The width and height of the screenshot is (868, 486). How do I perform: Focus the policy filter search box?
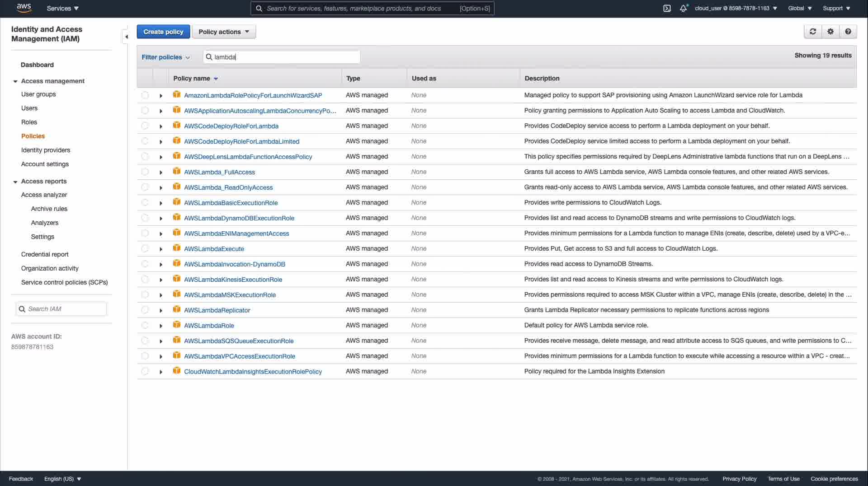click(x=282, y=57)
